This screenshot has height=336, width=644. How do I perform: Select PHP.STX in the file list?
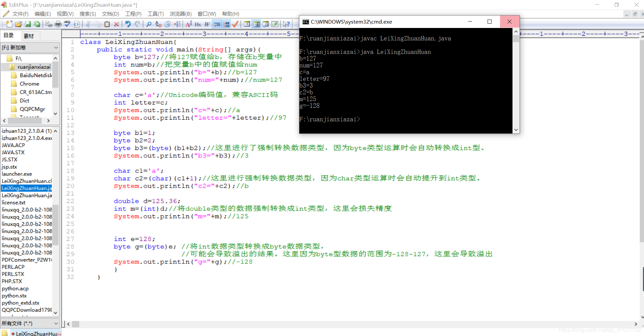[12, 281]
